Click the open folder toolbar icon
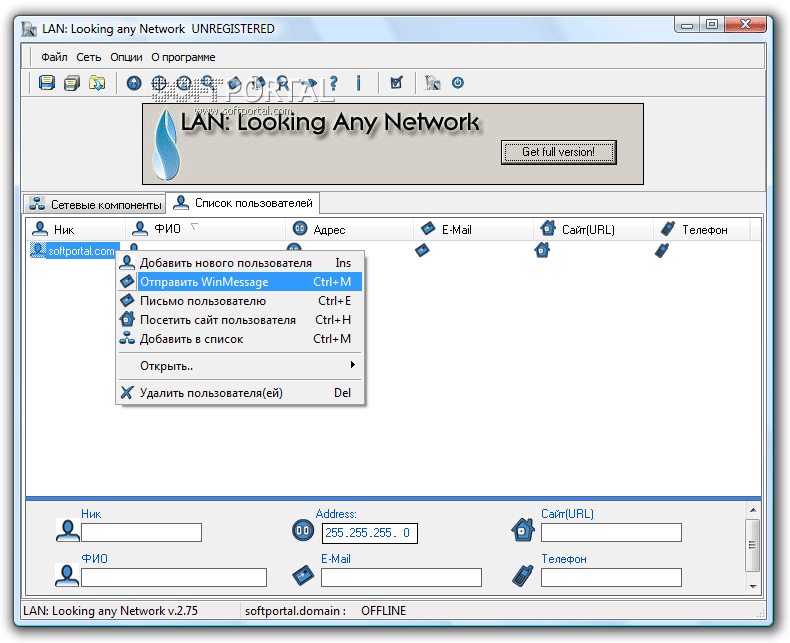This screenshot has height=643, width=790. (x=97, y=83)
